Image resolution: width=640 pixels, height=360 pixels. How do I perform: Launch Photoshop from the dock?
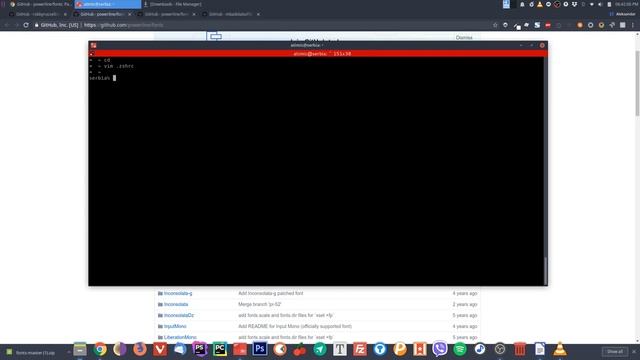(x=260, y=349)
